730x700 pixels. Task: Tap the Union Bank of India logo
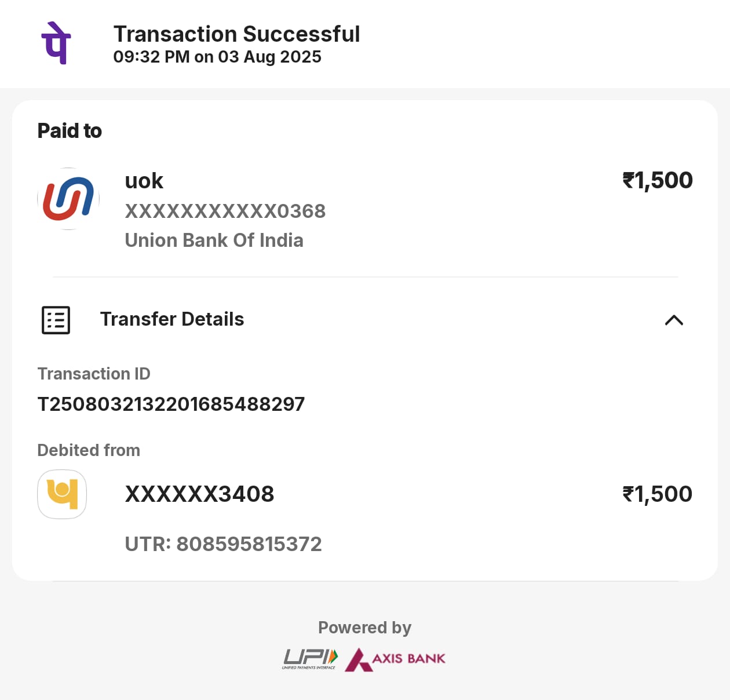tap(68, 199)
